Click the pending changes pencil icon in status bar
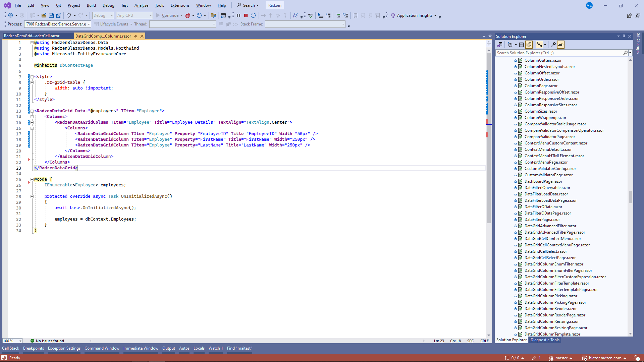The height and width of the screenshot is (362, 644). pos(534,358)
